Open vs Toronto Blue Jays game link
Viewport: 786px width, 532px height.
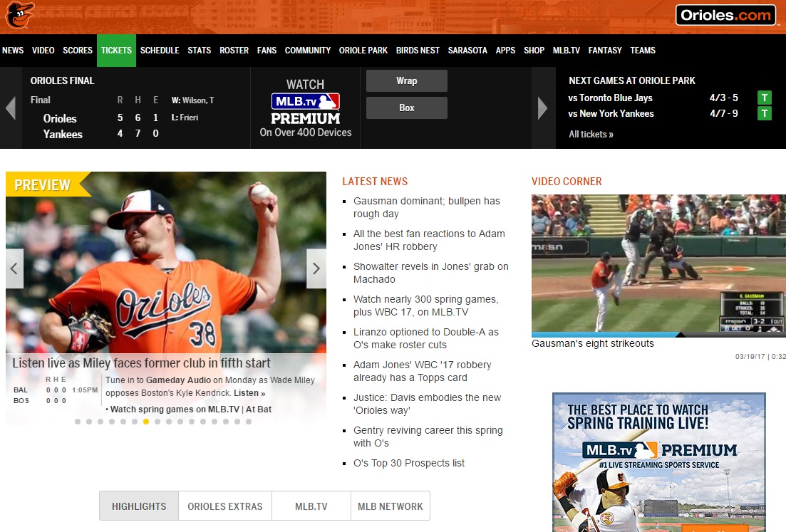click(x=610, y=98)
